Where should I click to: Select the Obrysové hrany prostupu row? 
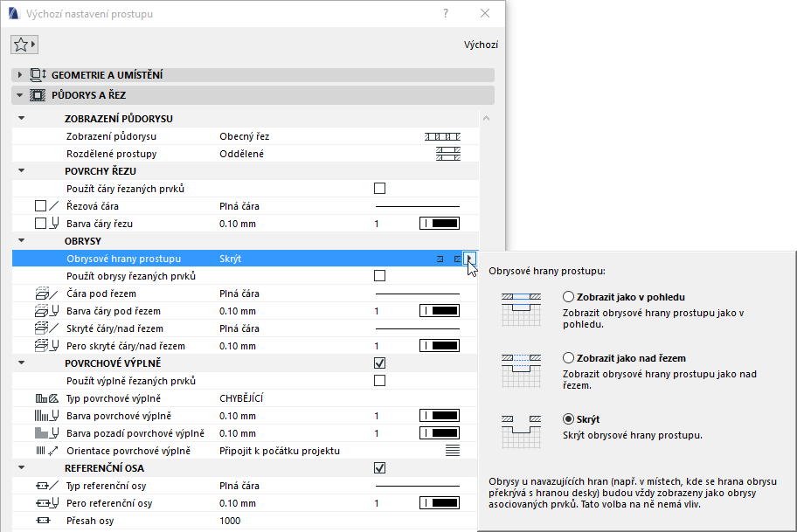245,259
